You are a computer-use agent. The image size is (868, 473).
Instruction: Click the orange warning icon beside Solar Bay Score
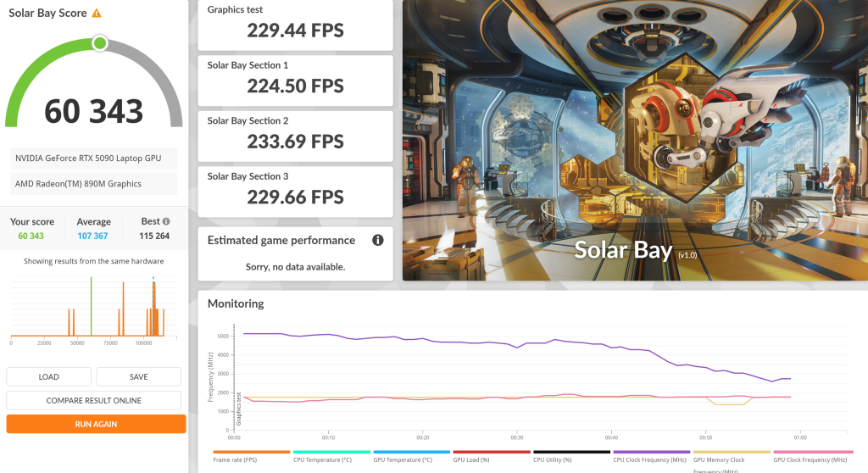pos(96,14)
